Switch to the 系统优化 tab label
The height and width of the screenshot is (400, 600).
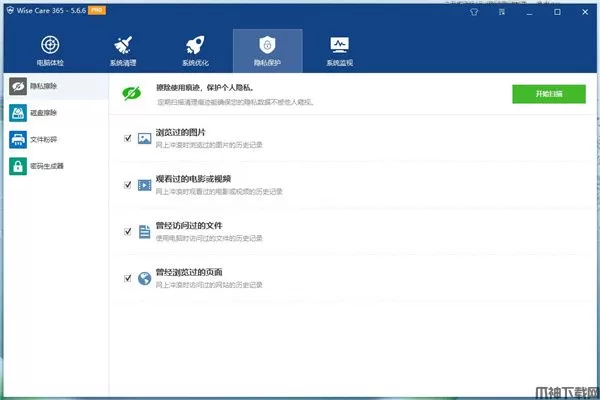coord(195,63)
